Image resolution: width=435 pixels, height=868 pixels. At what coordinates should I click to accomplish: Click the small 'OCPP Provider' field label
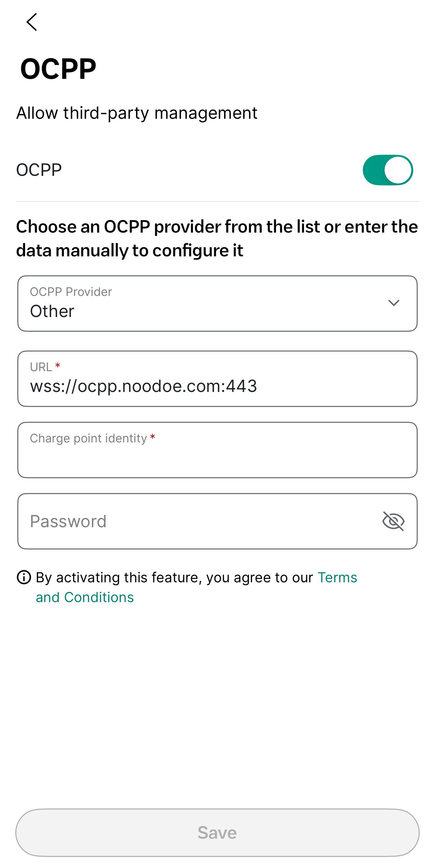point(71,292)
